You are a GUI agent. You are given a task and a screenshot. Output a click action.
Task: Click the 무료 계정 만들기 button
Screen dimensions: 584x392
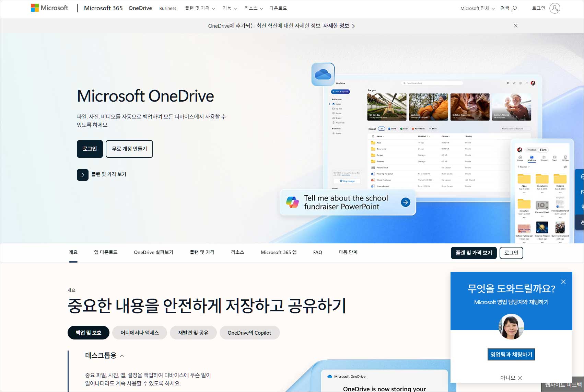pyautogui.click(x=129, y=149)
